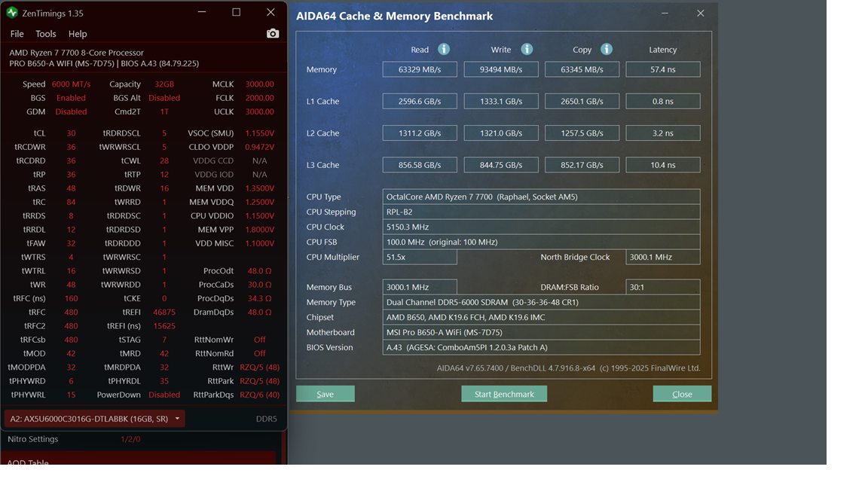This screenshot has width=868, height=488.
Task: Click the L3 Cache Write value 844.75 GB/s
Action: (501, 165)
